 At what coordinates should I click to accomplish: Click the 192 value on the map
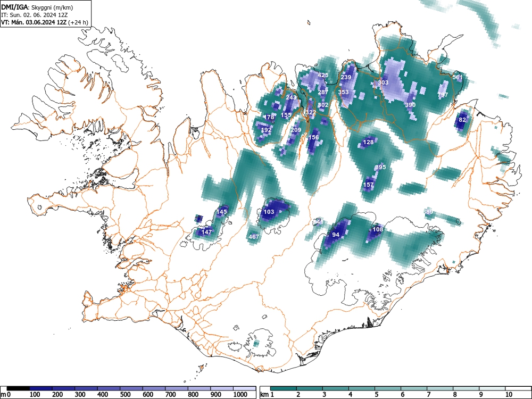pos(267,130)
